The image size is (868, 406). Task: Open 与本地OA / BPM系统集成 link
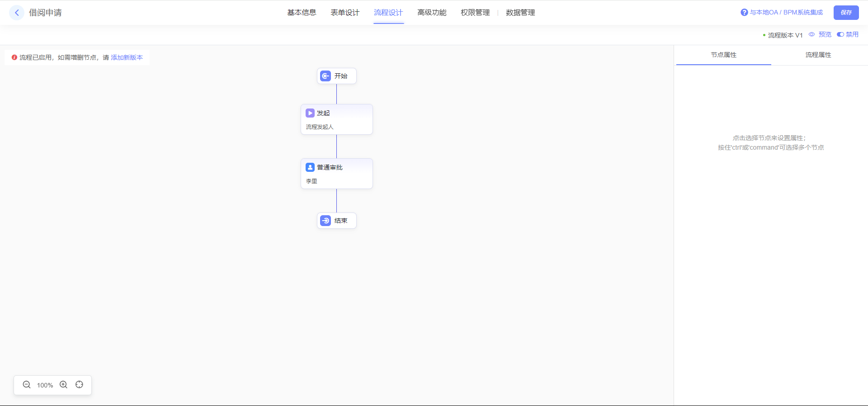(x=786, y=13)
